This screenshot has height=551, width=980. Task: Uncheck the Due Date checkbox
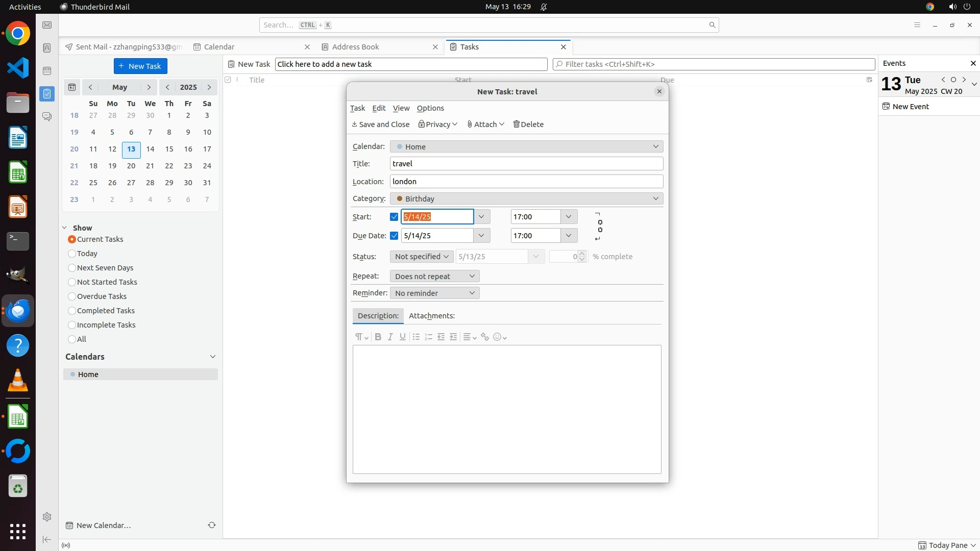click(x=394, y=236)
